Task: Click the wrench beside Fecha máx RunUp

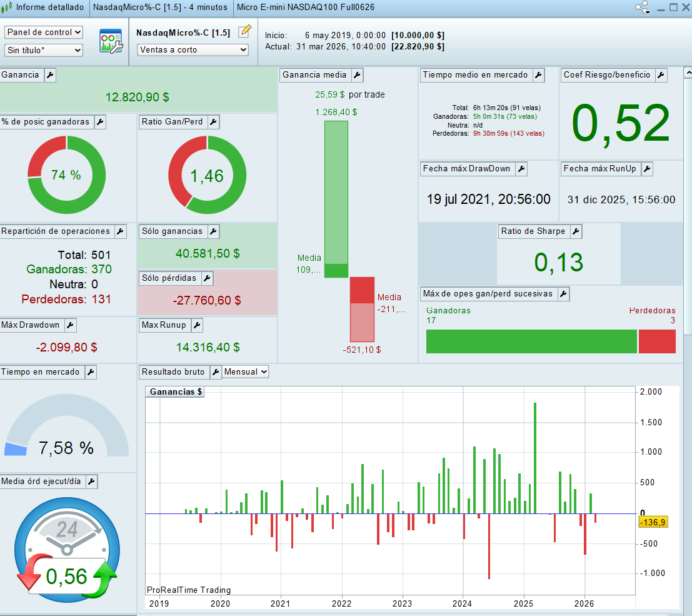Action: pyautogui.click(x=647, y=169)
